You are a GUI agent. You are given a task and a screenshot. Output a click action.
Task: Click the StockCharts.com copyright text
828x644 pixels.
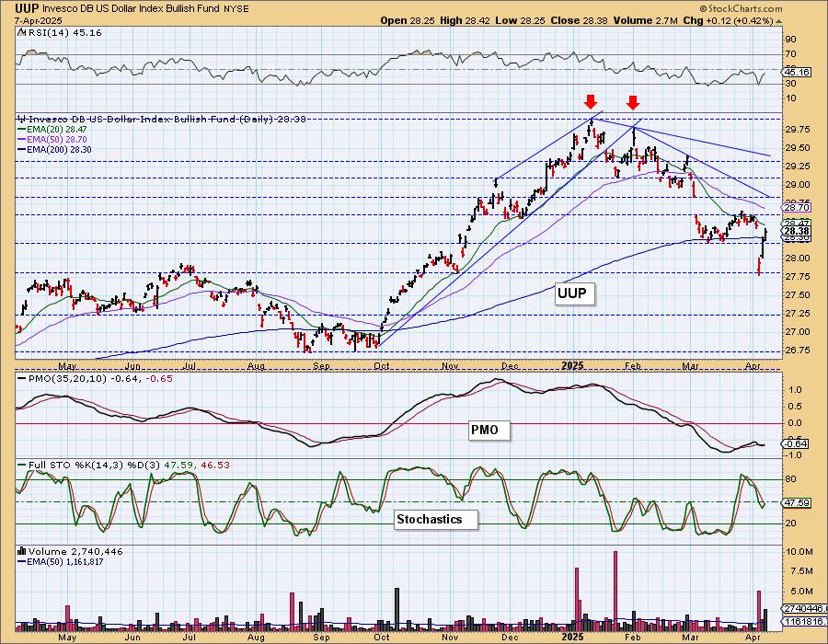(741, 8)
